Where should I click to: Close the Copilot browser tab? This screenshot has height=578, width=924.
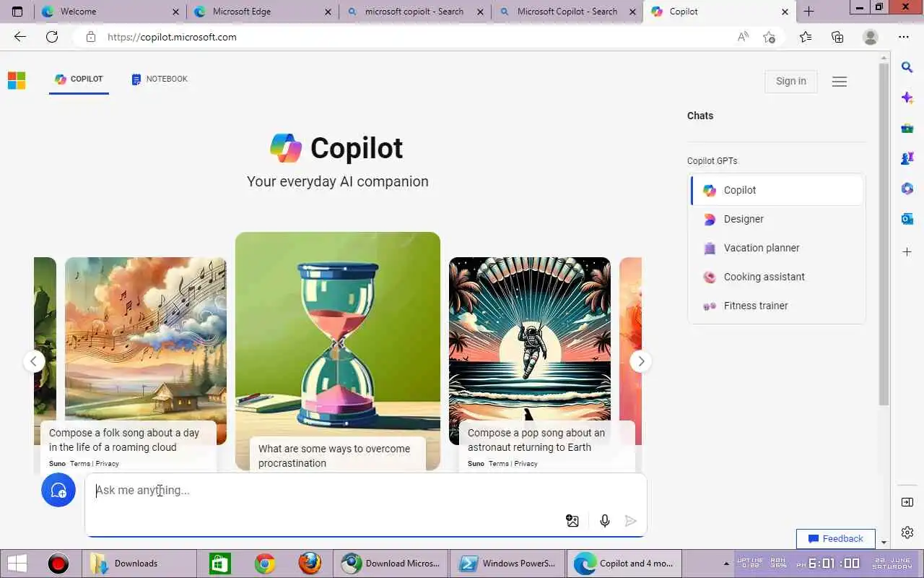tap(785, 12)
